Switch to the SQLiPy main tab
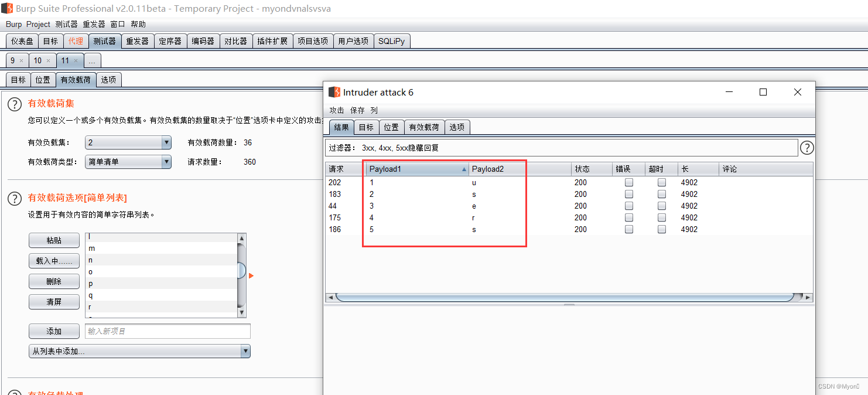 click(x=391, y=41)
